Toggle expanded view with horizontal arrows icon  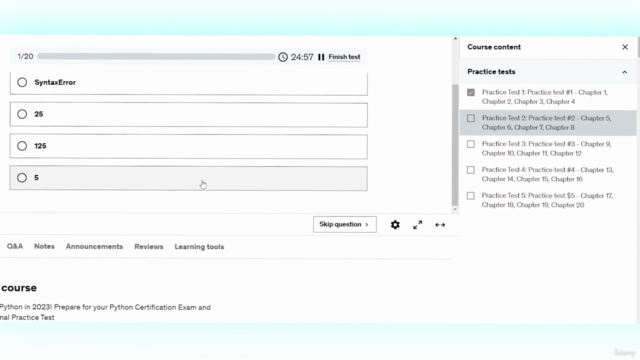pos(440,225)
